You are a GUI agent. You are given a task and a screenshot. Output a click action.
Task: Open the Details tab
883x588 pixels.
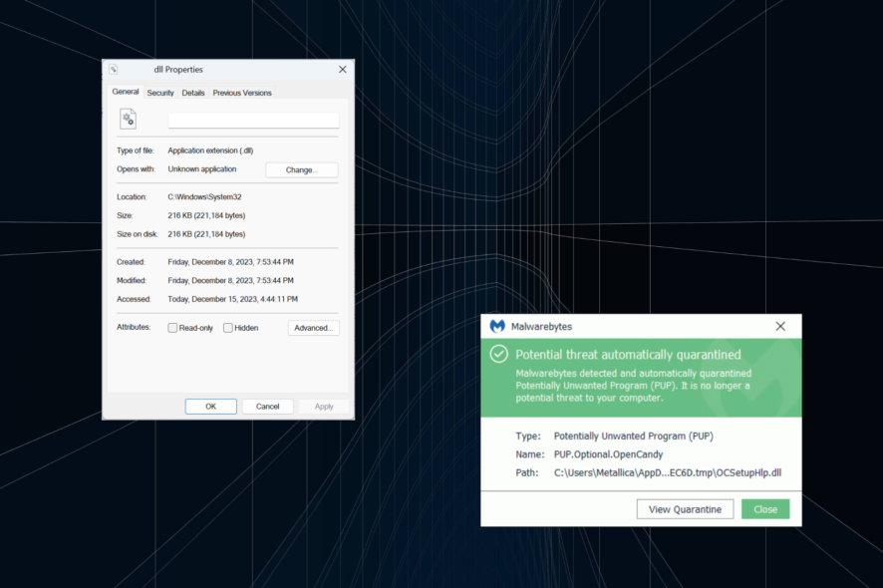coord(193,93)
